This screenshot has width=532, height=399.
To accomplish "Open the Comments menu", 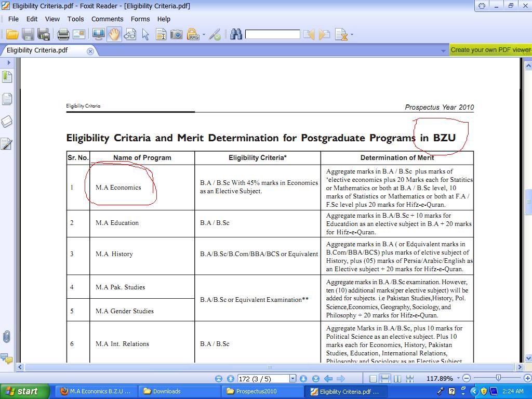I will [x=107, y=19].
